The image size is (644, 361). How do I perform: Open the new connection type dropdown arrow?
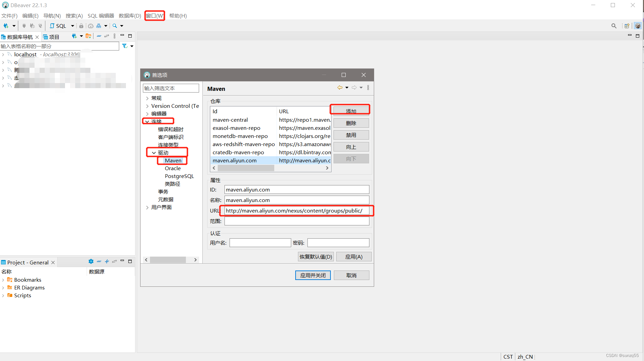[x=14, y=26]
